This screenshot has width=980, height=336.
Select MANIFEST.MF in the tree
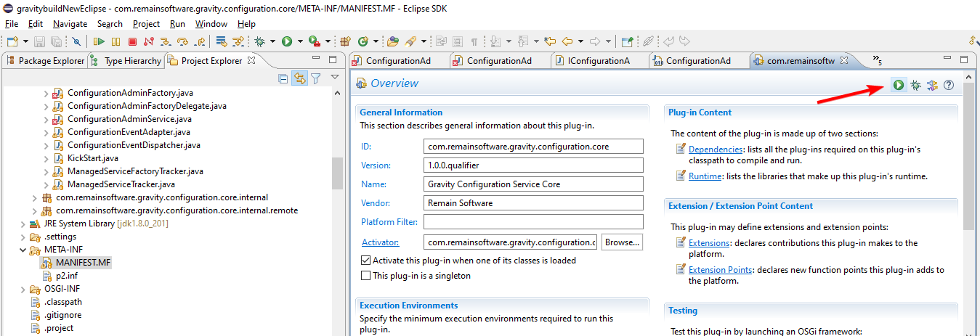pyautogui.click(x=84, y=263)
